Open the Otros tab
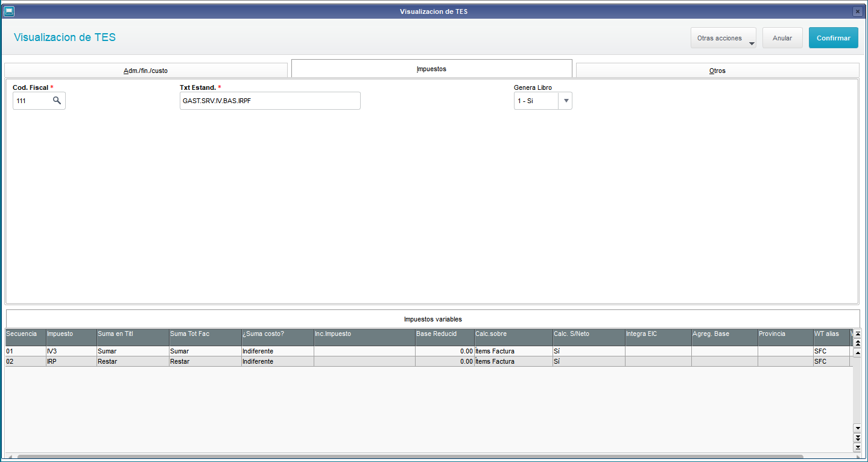Viewport: 868px width, 462px height. pyautogui.click(x=717, y=71)
